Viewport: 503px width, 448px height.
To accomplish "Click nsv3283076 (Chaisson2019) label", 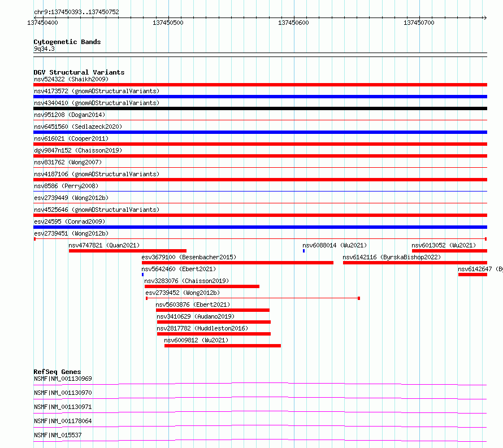I will [187, 281].
